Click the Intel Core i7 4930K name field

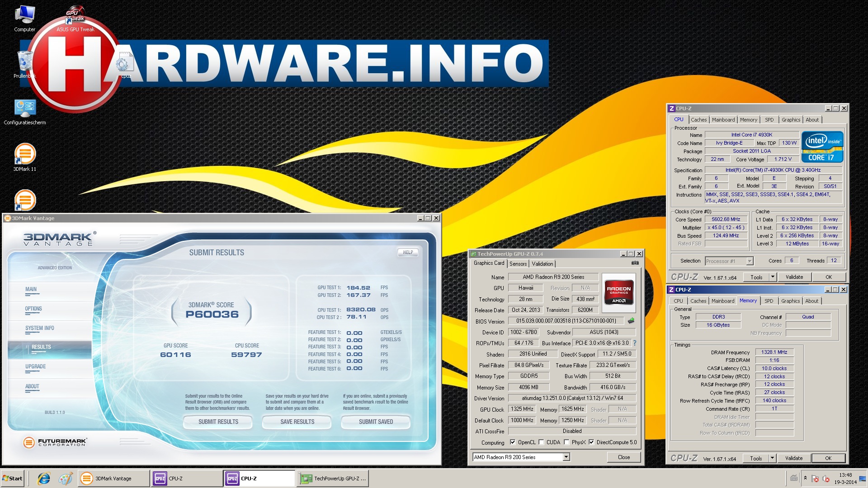752,135
